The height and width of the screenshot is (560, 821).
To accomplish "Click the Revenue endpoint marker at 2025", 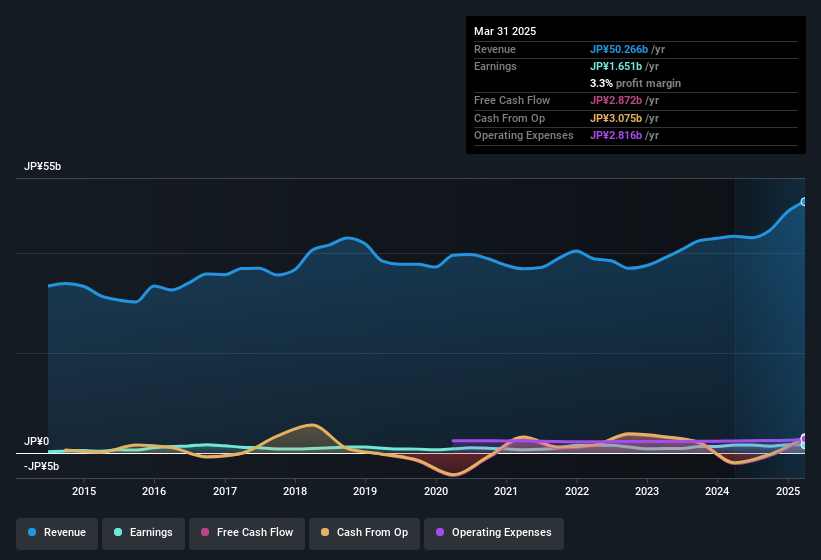I will [x=804, y=201].
